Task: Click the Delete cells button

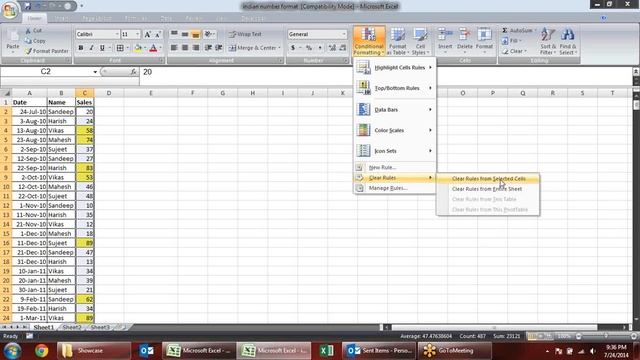Action: (x=464, y=40)
